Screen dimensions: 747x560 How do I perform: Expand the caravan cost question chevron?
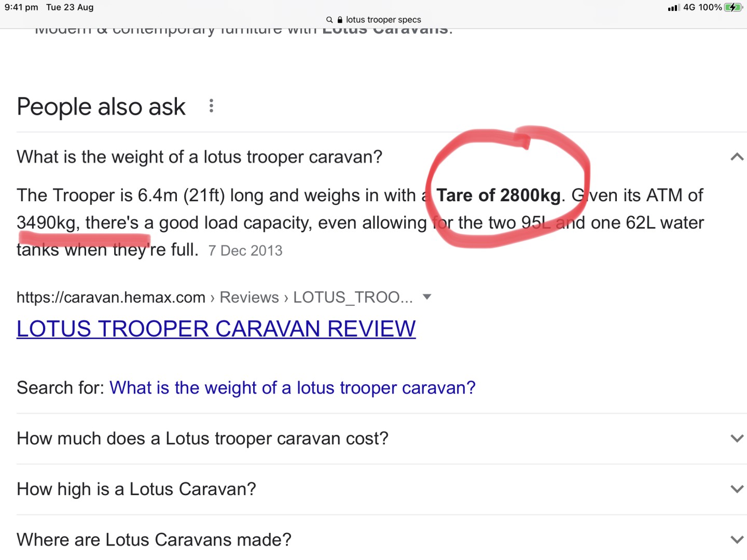[x=737, y=439]
